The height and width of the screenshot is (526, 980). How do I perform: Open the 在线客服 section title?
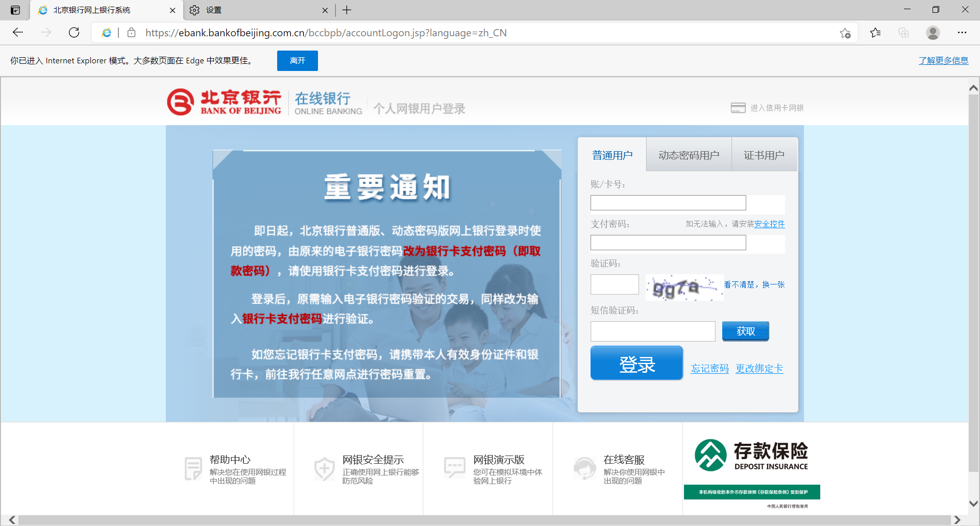pos(624,460)
